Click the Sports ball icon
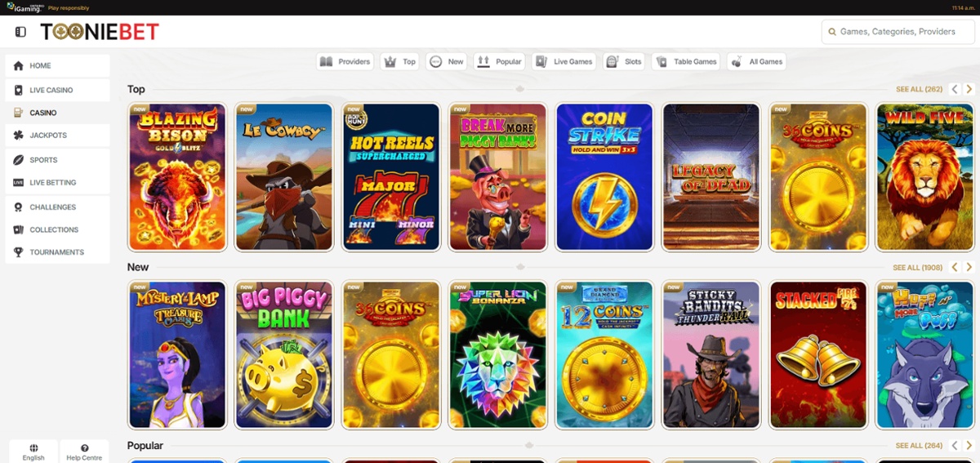The width and height of the screenshot is (980, 463). 18,160
